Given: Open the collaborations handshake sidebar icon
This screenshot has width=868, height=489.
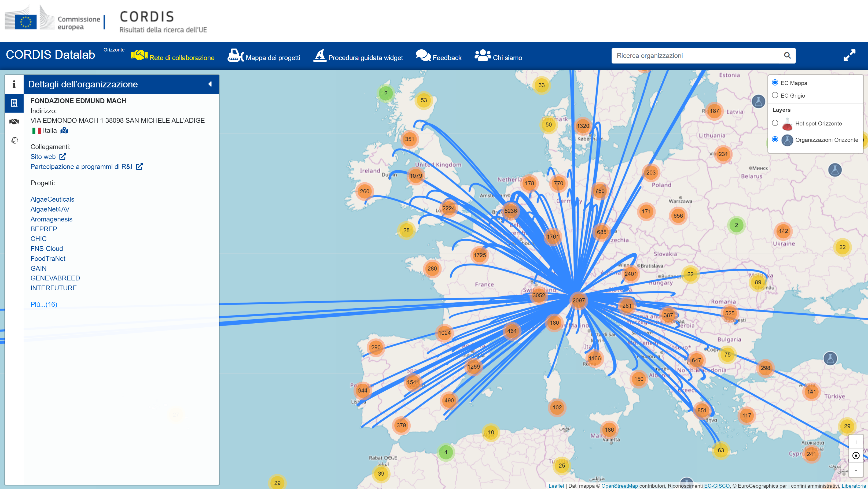Looking at the screenshot, I should (x=14, y=121).
